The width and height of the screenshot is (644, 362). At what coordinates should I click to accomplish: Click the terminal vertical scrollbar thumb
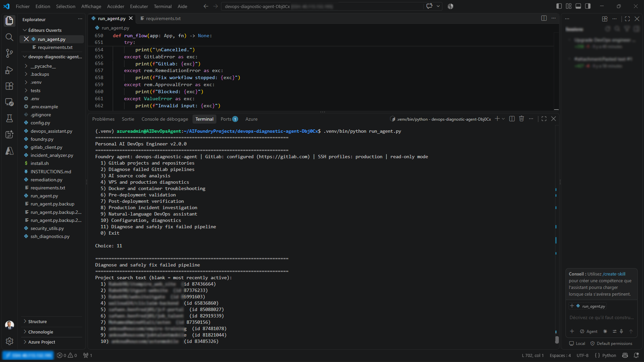click(x=557, y=340)
